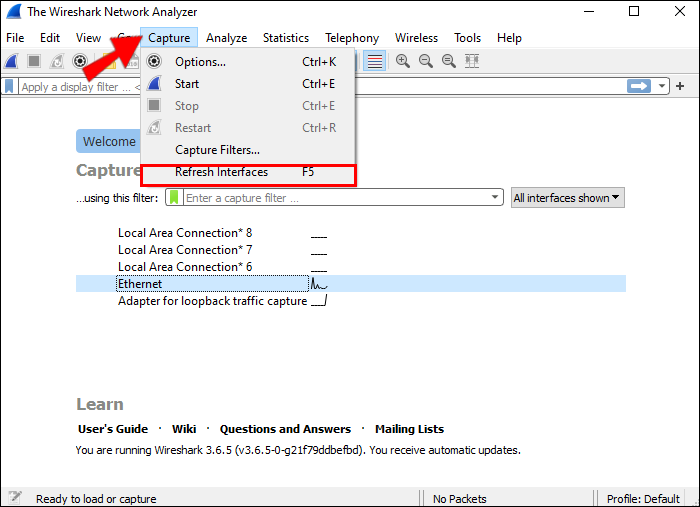
Task: Click the Capture section heading
Action: click(108, 170)
